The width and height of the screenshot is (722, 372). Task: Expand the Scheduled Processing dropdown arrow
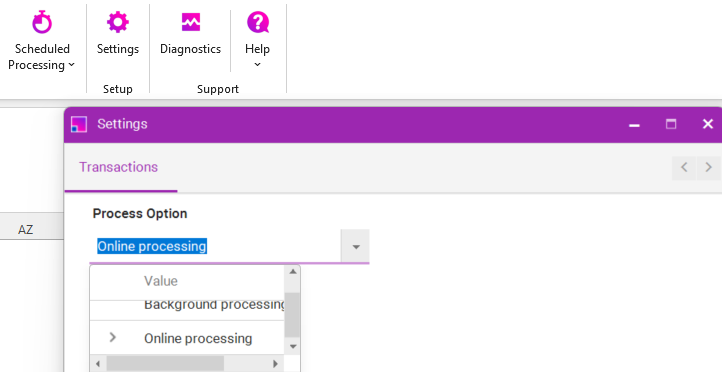(x=71, y=65)
